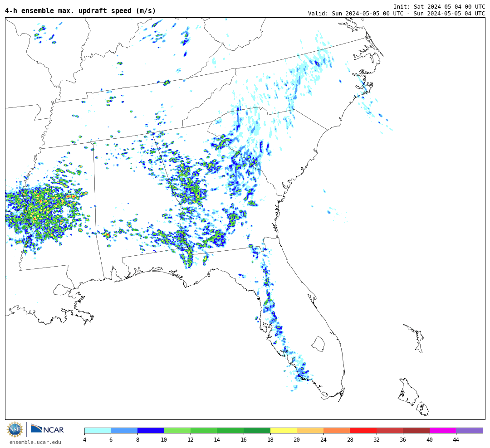Pick the green 12–14 colorbar swatch
Screen dimensions: 490x448
(x=204, y=431)
